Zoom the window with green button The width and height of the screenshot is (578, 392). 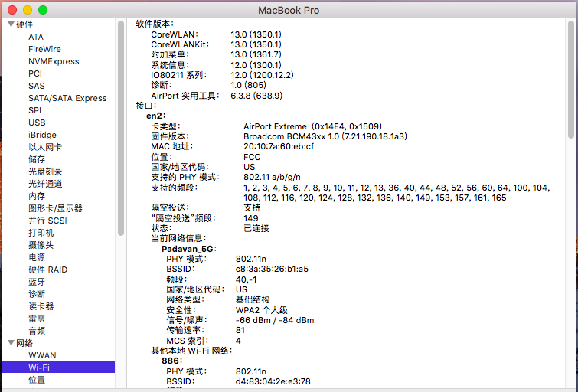pyautogui.click(x=43, y=10)
